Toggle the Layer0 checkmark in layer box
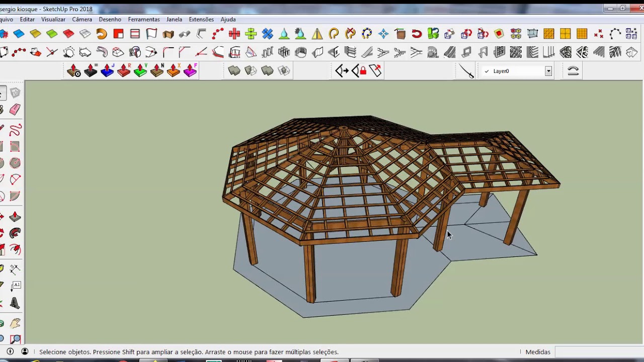Screen dimensions: 644x362 point(487,71)
